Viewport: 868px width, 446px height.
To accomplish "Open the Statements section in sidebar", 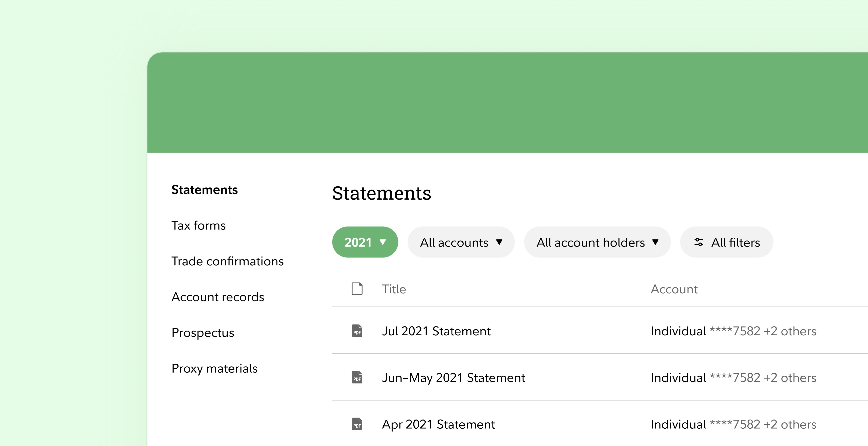I will [204, 190].
